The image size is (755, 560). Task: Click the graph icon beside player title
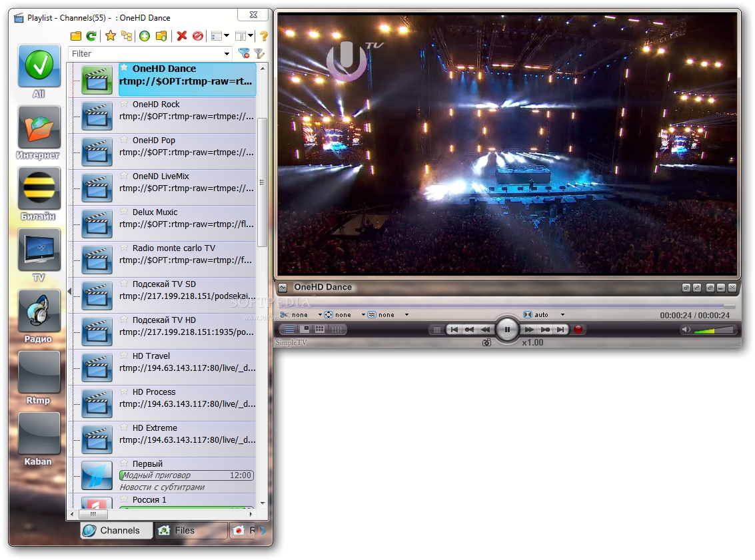(283, 288)
